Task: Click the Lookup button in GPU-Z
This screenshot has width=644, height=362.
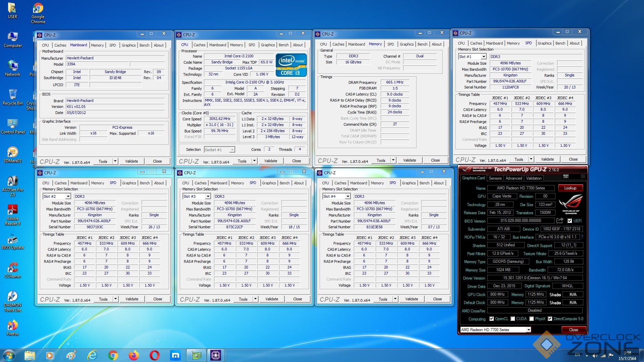Action: point(570,188)
